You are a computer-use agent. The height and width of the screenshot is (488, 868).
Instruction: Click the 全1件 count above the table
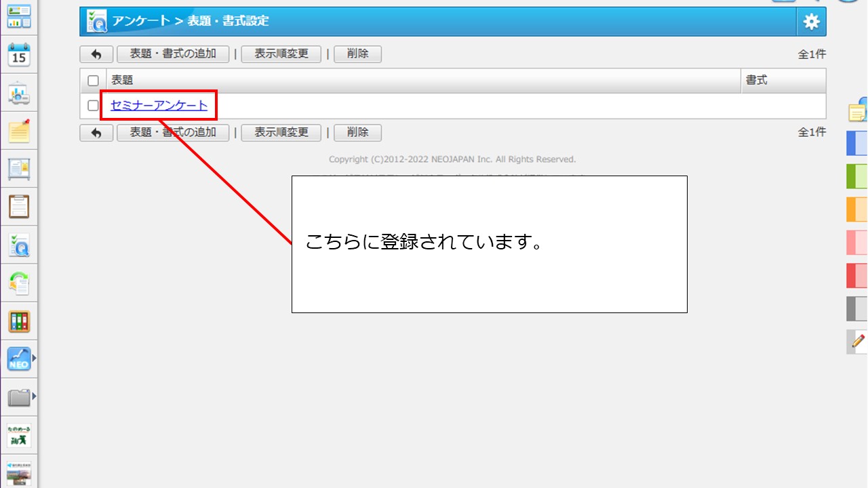point(812,55)
